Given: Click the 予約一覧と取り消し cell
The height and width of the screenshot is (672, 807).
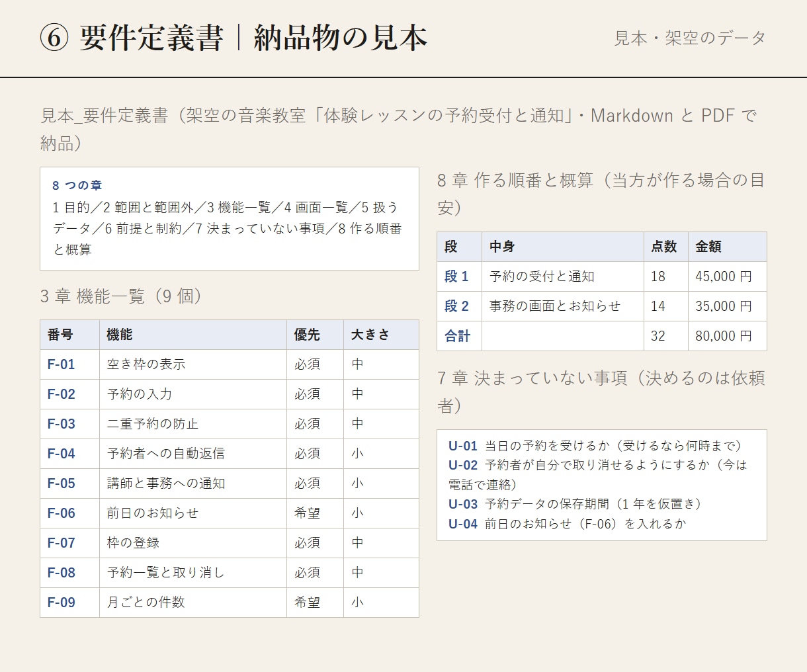Looking at the screenshot, I should pos(193,573).
